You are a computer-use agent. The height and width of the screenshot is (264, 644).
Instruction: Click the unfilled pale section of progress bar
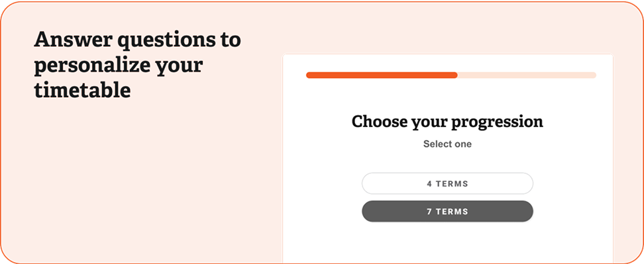[527, 75]
